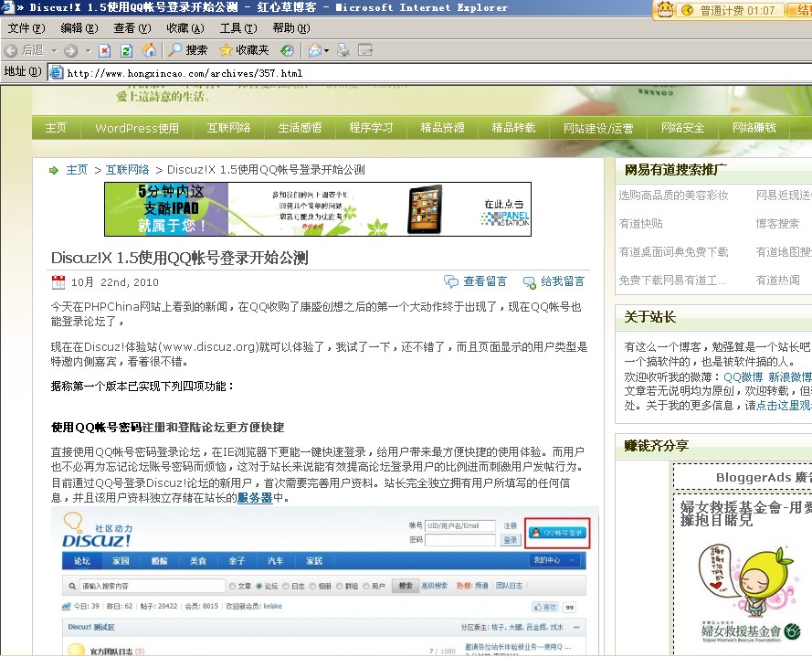Click the 给我留言 link
Image resolution: width=812 pixels, height=657 pixels.
click(x=562, y=281)
